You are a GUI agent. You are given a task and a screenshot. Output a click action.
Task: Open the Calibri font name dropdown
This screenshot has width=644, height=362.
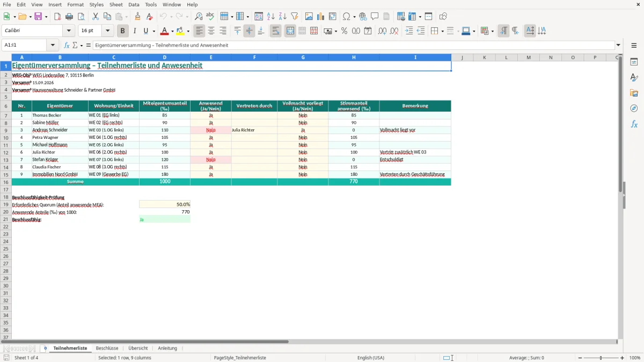click(69, 31)
